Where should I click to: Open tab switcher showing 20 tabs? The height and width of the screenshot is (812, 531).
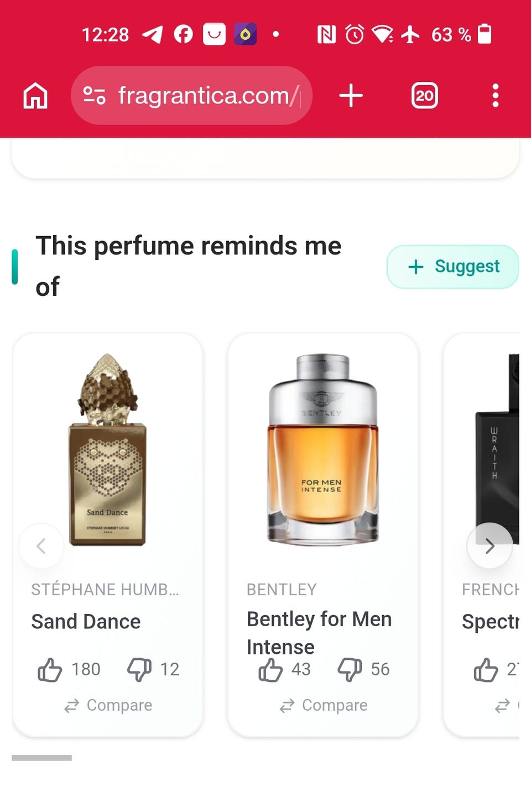[x=424, y=96]
